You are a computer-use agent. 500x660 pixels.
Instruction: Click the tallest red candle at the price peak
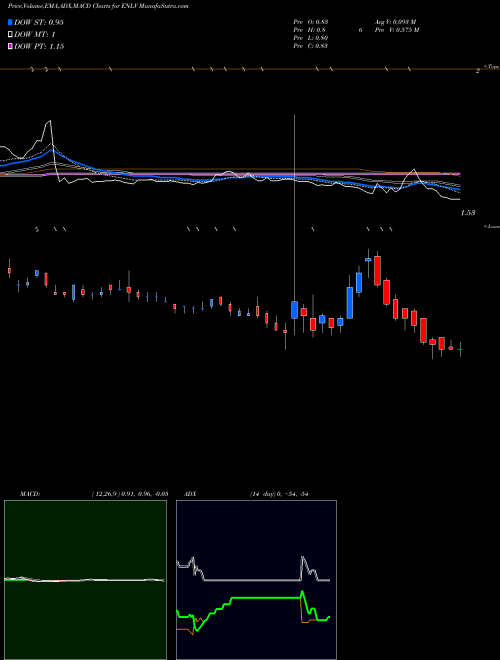(378, 270)
